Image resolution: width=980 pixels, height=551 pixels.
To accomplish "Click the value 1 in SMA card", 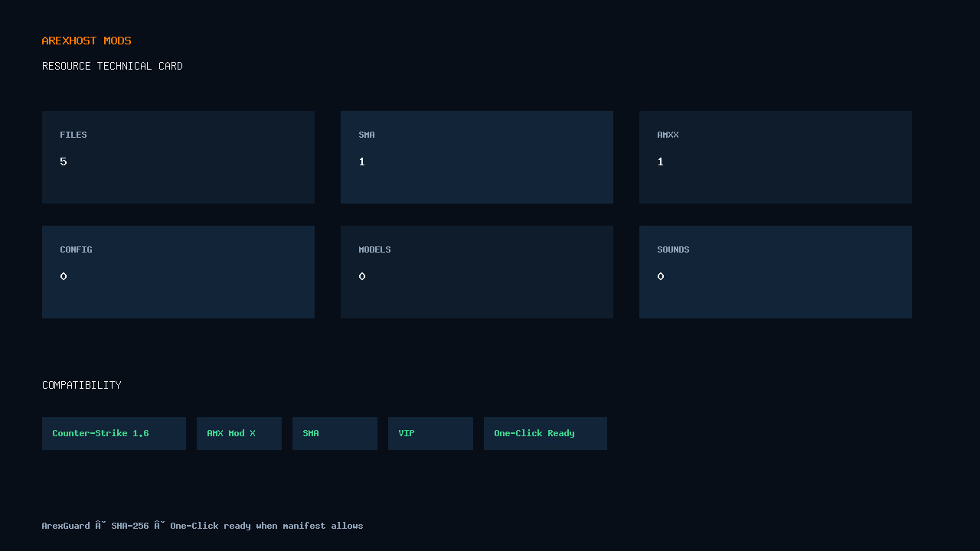I will [x=362, y=161].
